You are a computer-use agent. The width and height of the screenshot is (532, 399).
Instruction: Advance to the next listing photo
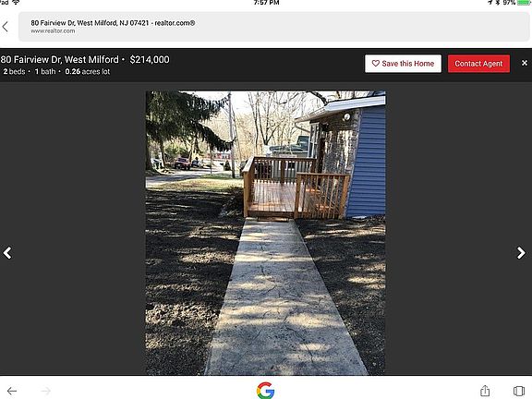[521, 253]
